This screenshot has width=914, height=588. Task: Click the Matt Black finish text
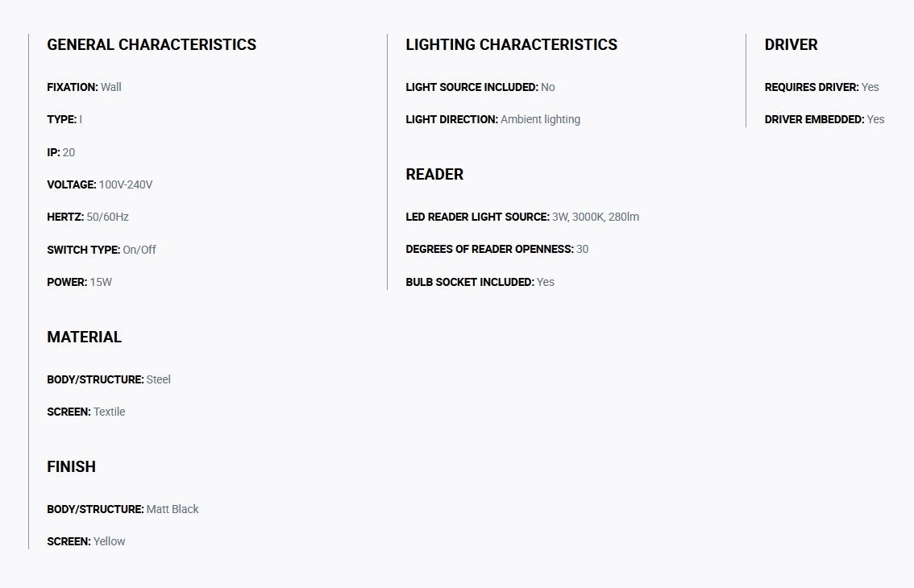(172, 509)
